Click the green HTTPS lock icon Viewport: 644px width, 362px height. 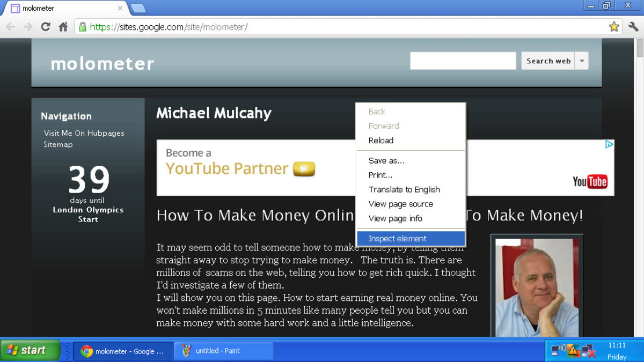82,25
